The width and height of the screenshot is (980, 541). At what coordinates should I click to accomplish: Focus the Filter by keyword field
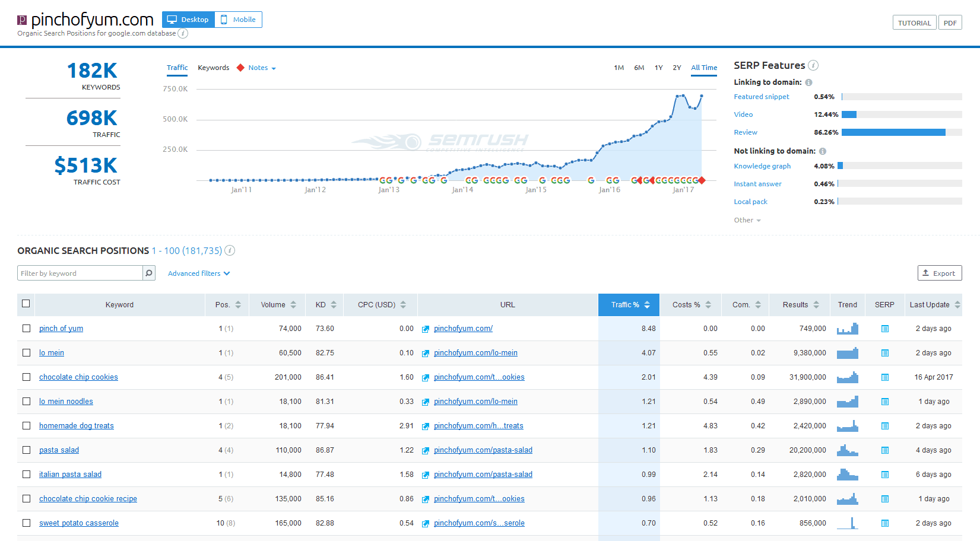click(80, 273)
